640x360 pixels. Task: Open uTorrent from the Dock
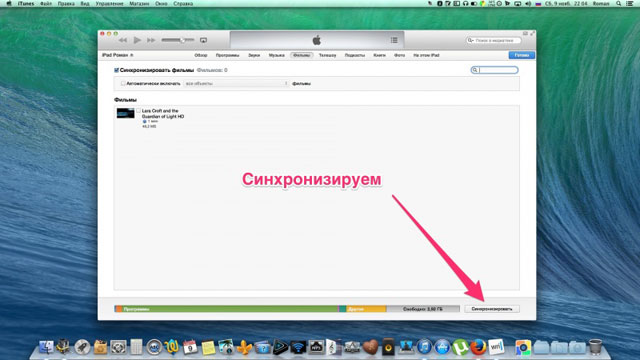pos(460,347)
